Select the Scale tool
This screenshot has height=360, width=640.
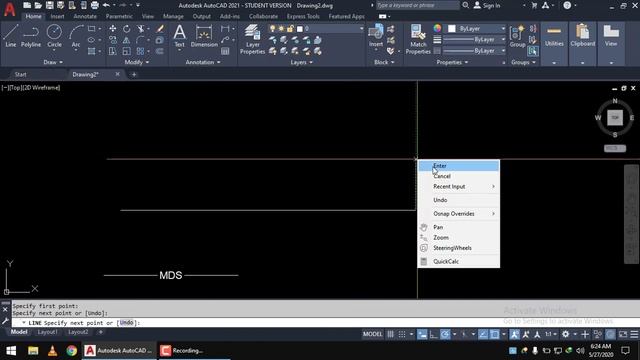(127, 51)
